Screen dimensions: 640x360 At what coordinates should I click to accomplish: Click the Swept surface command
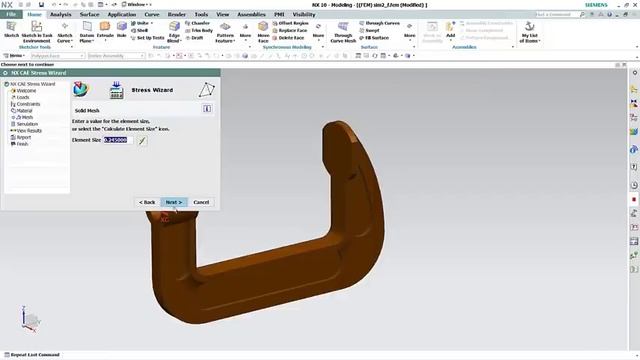(369, 31)
